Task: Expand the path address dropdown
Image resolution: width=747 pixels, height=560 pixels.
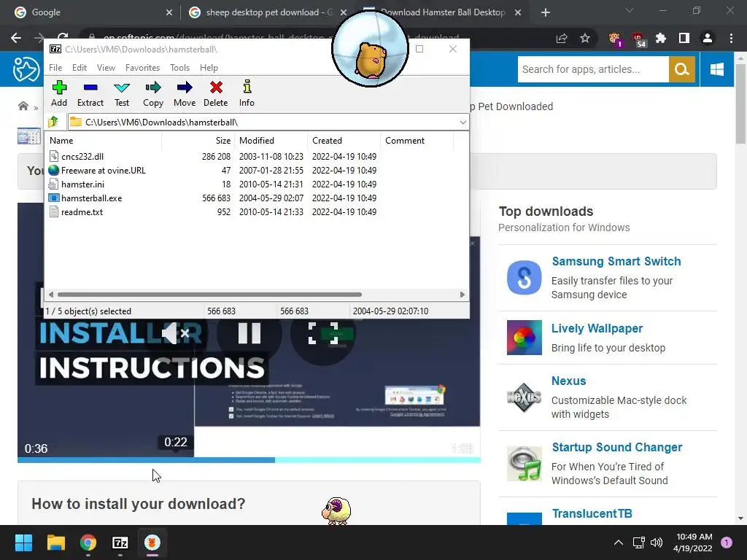Action: pos(462,122)
